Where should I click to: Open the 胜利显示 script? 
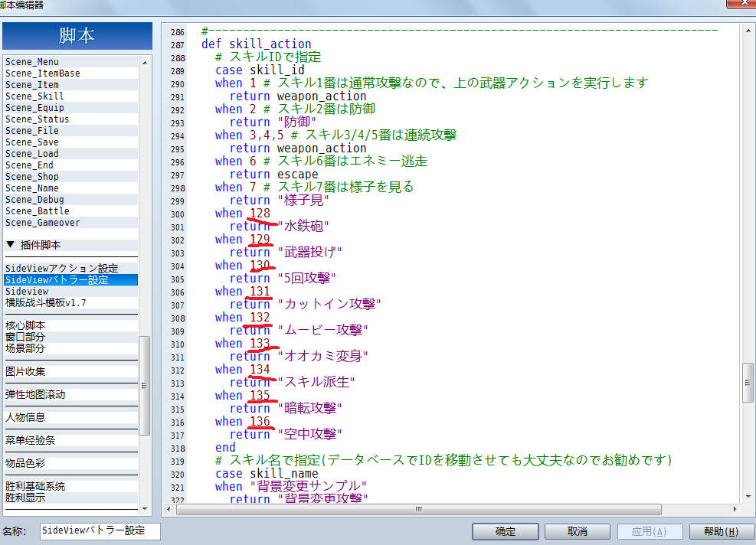tap(71, 498)
